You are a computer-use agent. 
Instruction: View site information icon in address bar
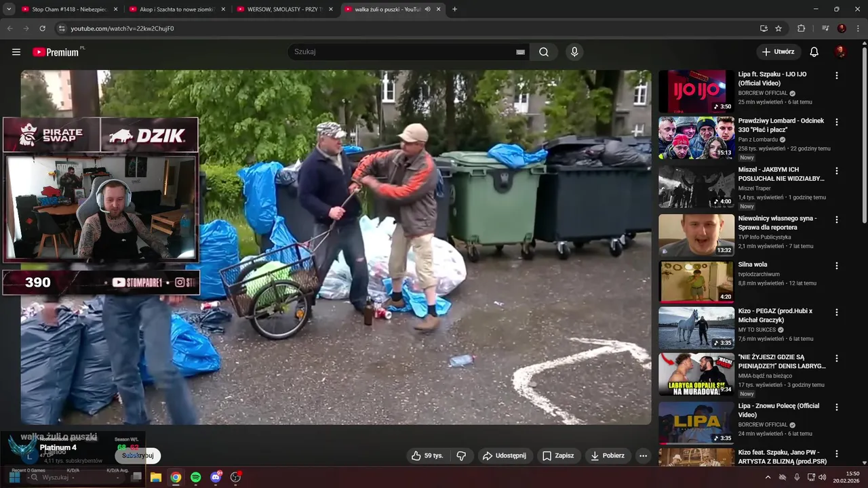click(61, 28)
